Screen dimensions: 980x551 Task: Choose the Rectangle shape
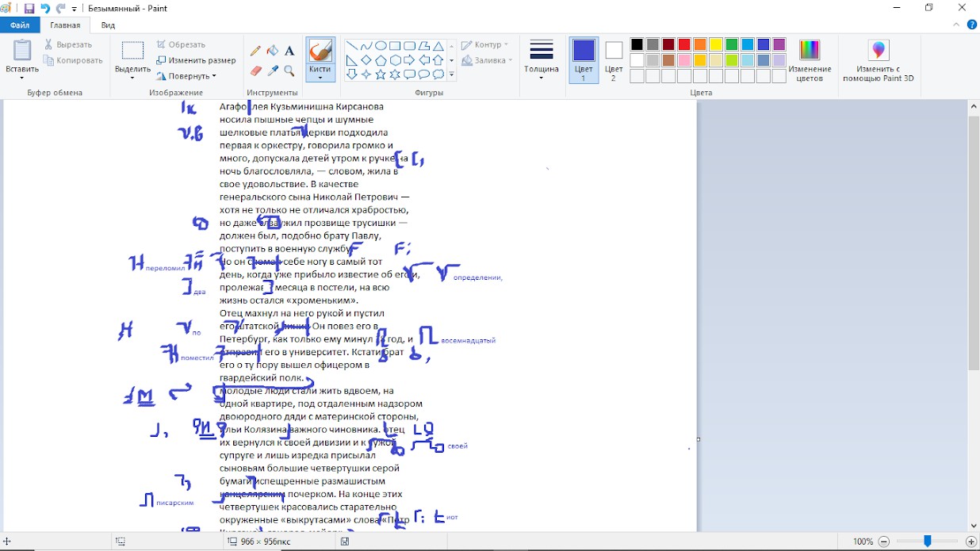coord(395,46)
